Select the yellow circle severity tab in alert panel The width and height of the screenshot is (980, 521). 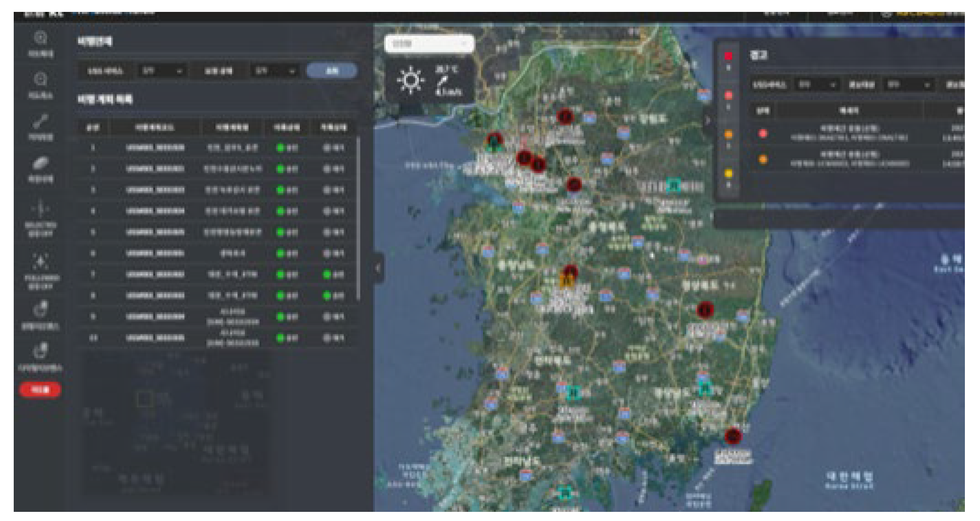[x=728, y=173]
